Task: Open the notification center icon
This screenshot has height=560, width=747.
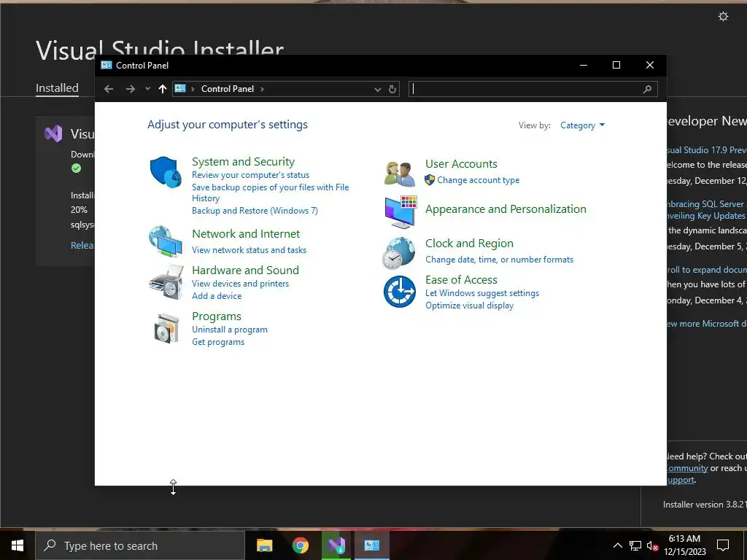Action: tap(723, 545)
